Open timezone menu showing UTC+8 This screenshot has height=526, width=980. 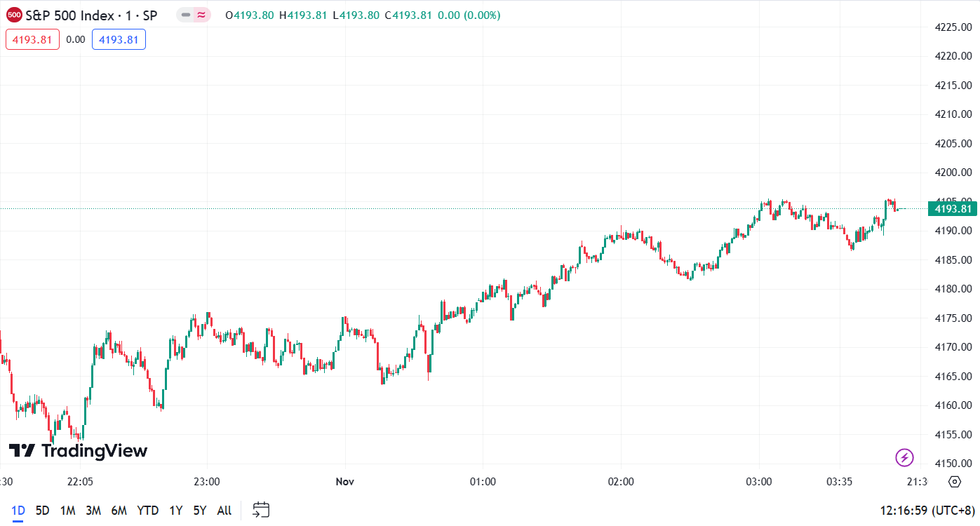coord(927,511)
